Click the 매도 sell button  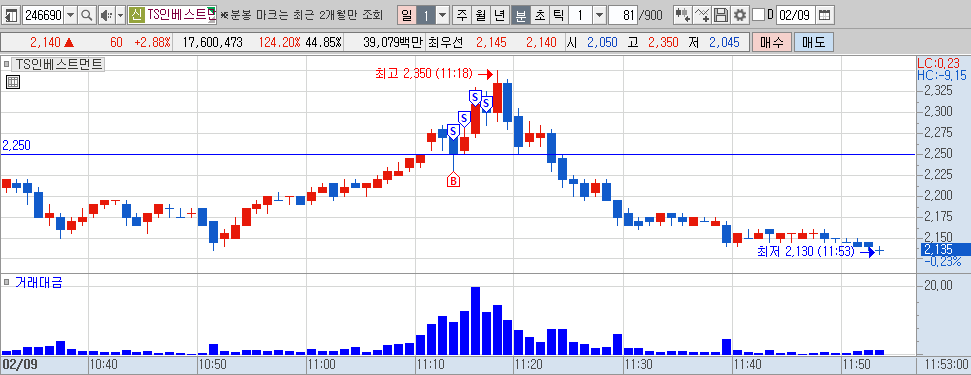tap(814, 43)
